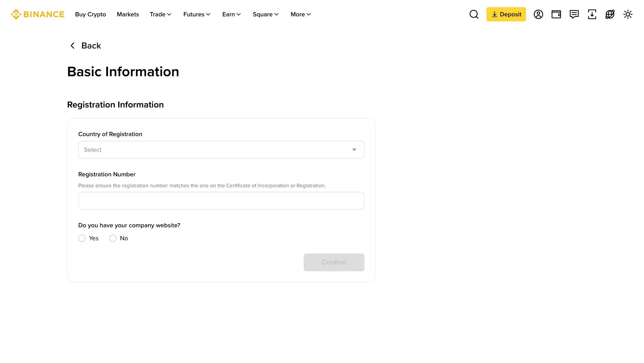Go to the Markets page

pyautogui.click(x=128, y=14)
